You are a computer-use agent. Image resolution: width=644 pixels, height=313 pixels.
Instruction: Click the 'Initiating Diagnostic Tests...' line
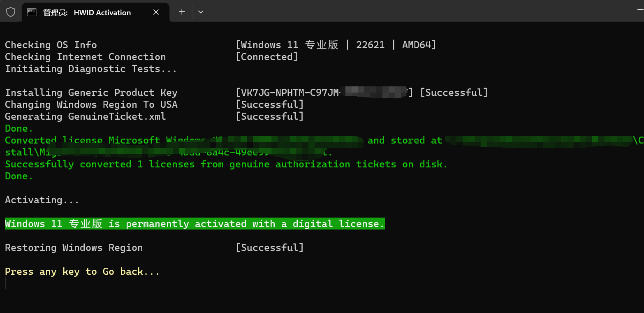coord(91,69)
